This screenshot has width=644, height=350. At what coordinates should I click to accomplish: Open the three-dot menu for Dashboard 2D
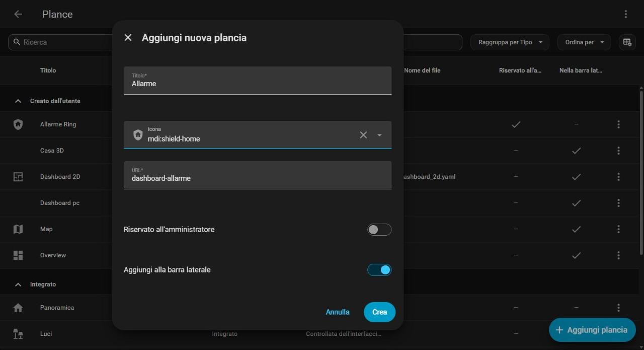tap(618, 177)
